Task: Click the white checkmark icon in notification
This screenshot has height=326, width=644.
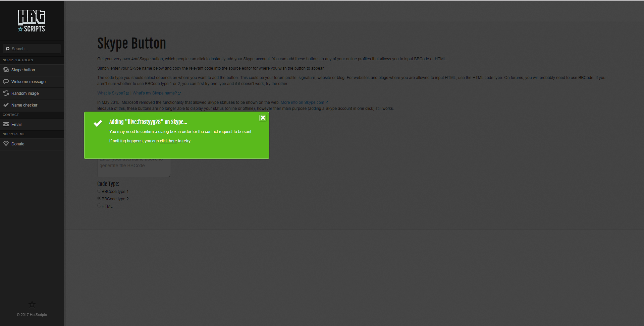Action: coord(98,123)
